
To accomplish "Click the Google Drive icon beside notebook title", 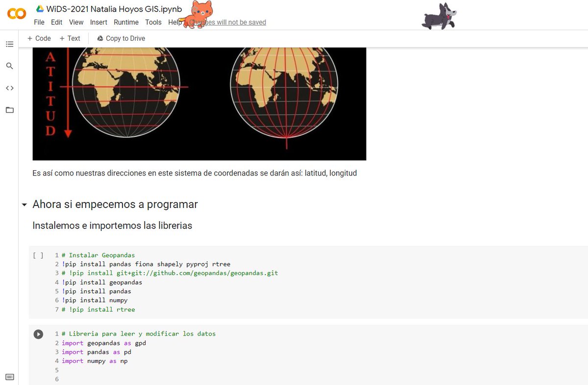I will coord(40,9).
